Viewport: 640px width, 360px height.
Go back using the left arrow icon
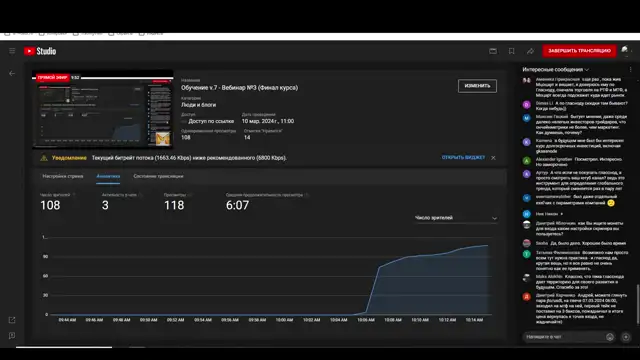coord(12,73)
